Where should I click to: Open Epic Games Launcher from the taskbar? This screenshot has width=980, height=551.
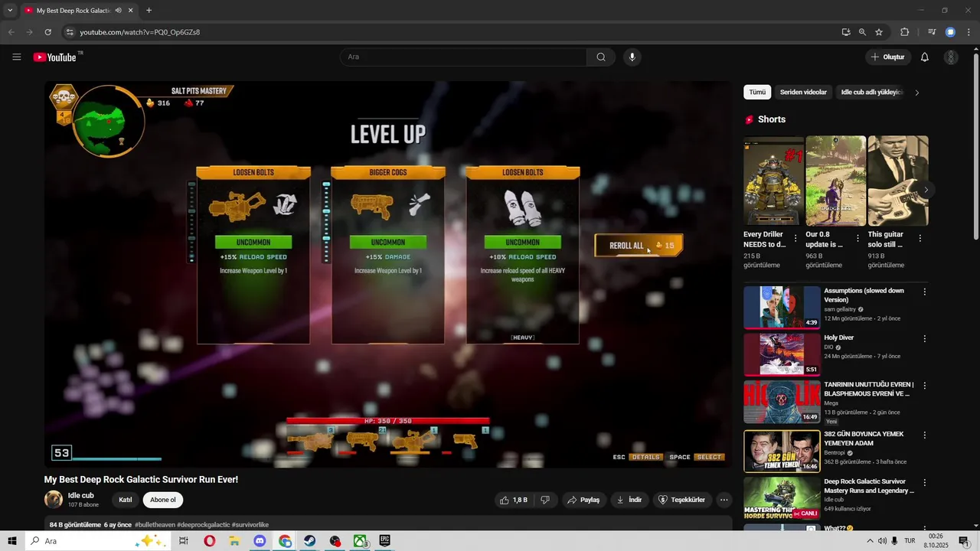[384, 541]
